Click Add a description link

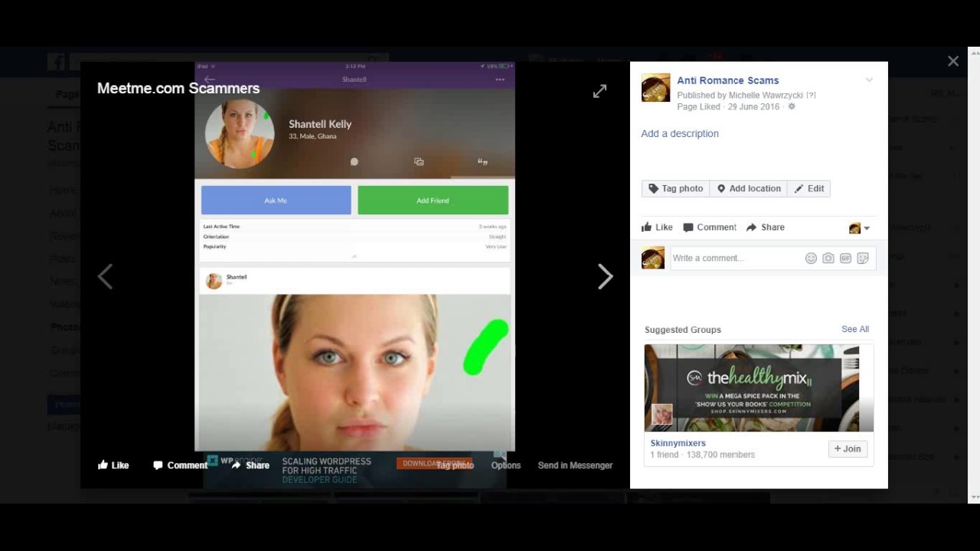pyautogui.click(x=680, y=133)
